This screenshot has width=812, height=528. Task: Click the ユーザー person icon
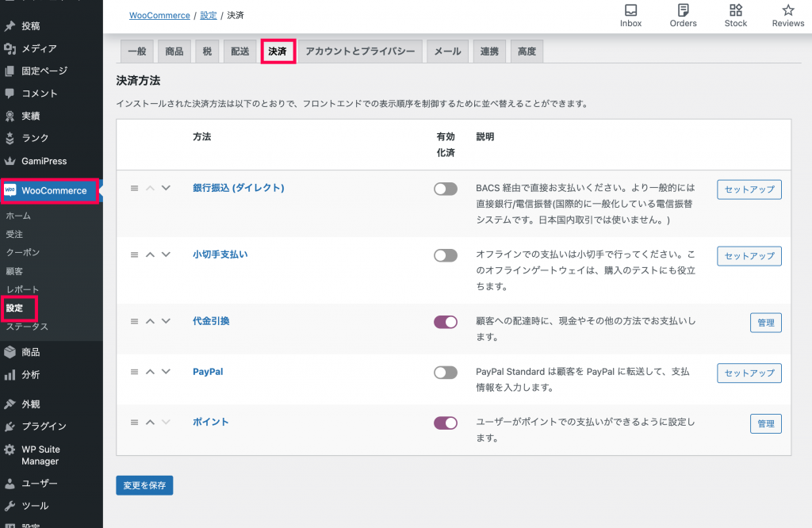[x=10, y=484]
